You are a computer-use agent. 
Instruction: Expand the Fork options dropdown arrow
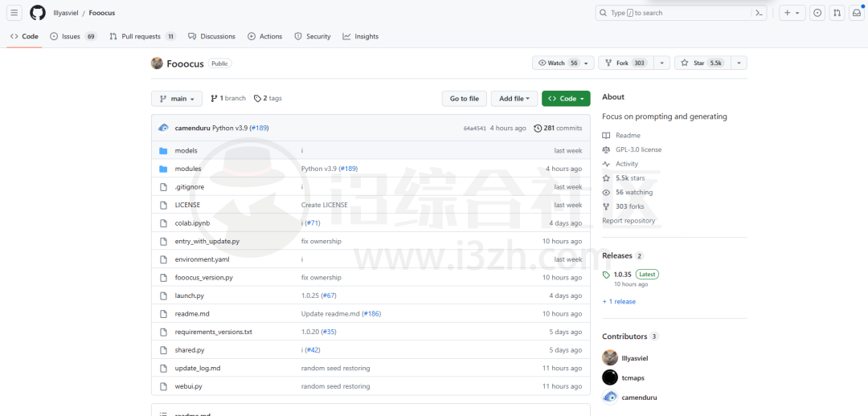point(662,63)
